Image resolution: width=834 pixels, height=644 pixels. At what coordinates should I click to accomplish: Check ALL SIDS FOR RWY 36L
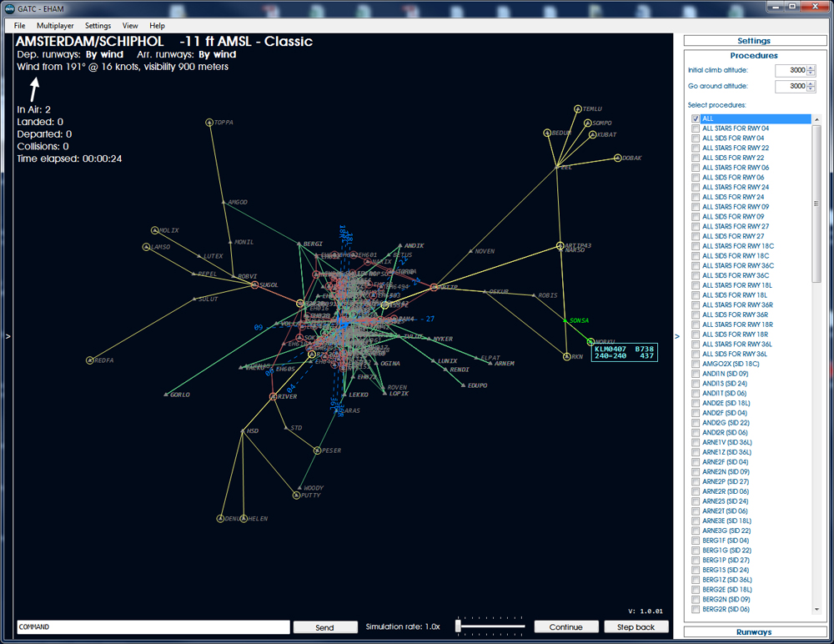[696, 354]
